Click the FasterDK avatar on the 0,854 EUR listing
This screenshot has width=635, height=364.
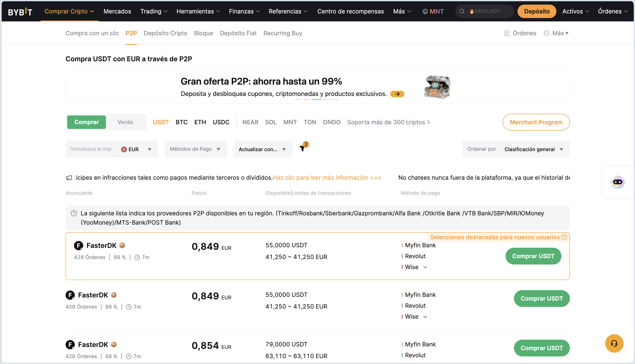tap(70, 344)
